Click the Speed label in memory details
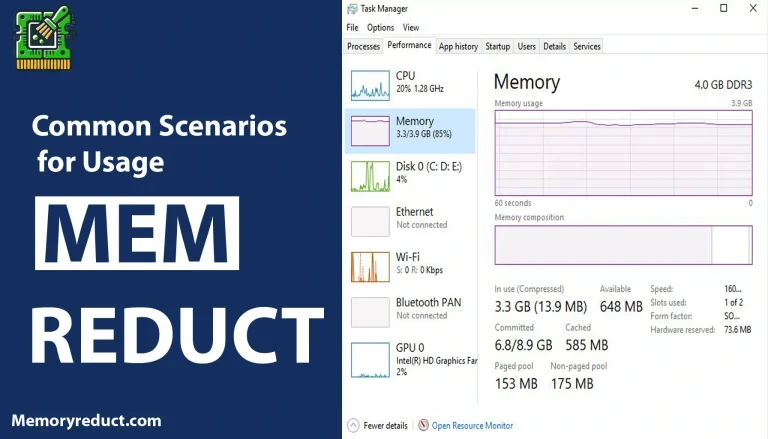Viewport: 768px width, 439px height. pos(662,289)
